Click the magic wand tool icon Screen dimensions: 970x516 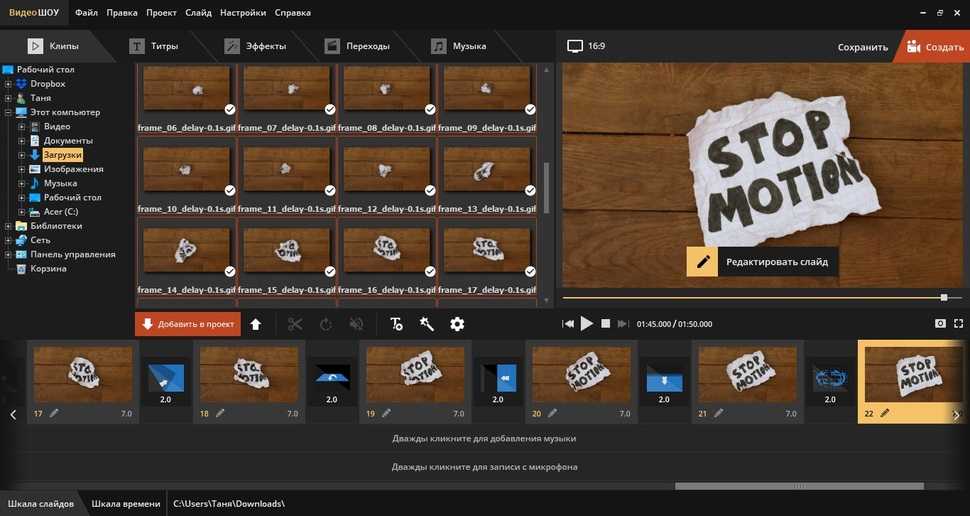pos(427,324)
